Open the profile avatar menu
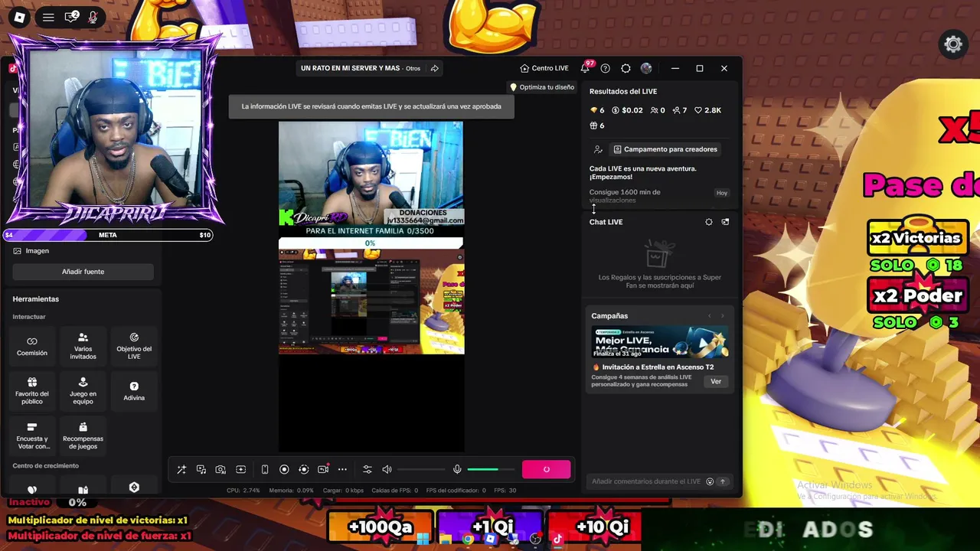 click(x=646, y=68)
